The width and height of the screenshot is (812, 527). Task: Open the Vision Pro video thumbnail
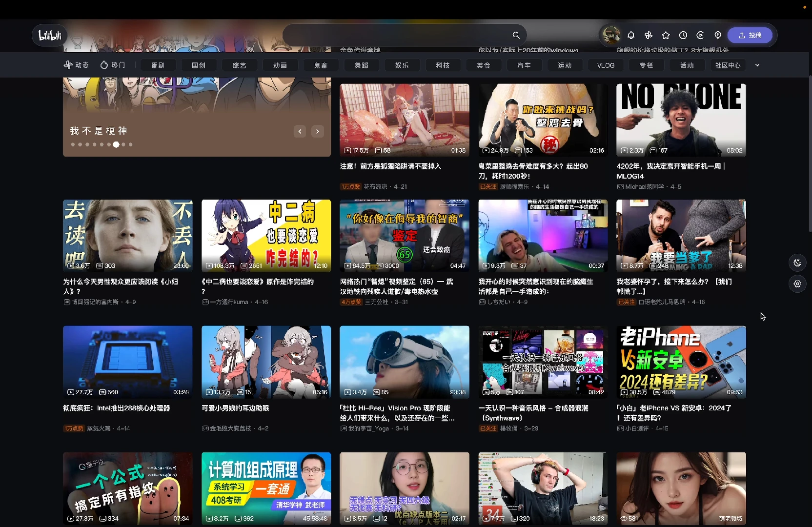tap(405, 362)
